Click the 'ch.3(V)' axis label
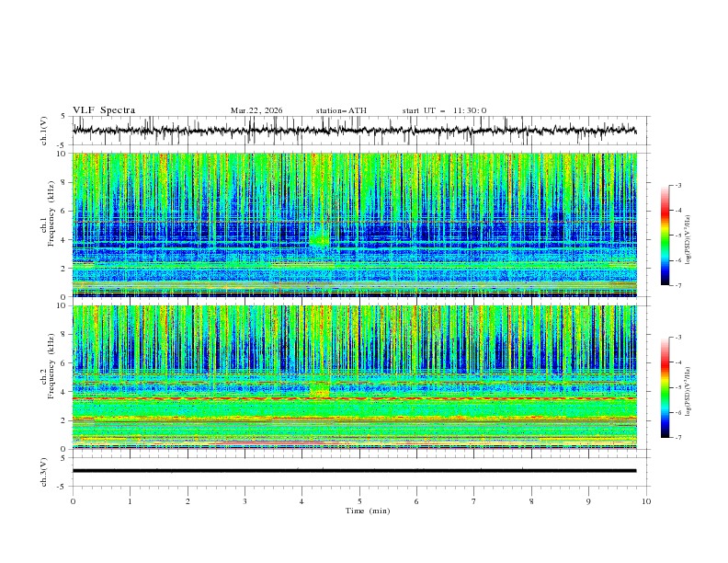728x563 pixels. [44, 472]
